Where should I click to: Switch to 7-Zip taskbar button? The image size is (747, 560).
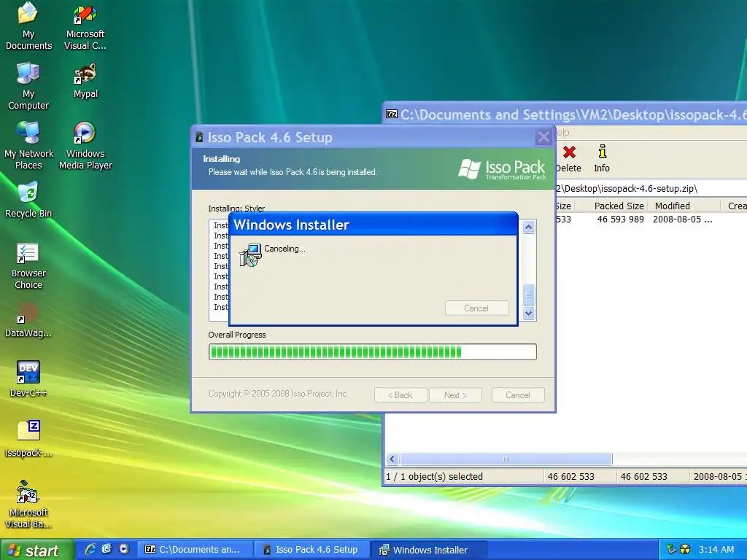(x=195, y=550)
